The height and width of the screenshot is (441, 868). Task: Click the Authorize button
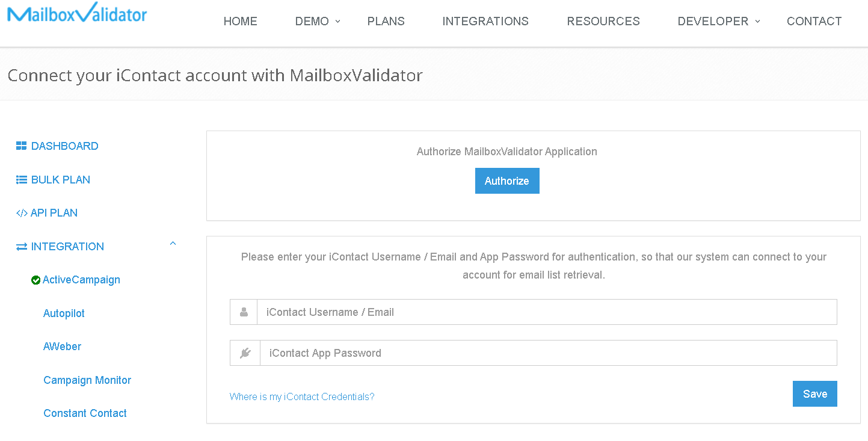pyautogui.click(x=507, y=181)
